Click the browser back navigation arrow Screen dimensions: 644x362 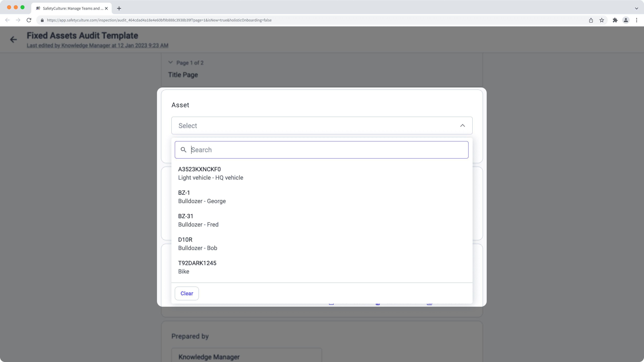coord(7,20)
